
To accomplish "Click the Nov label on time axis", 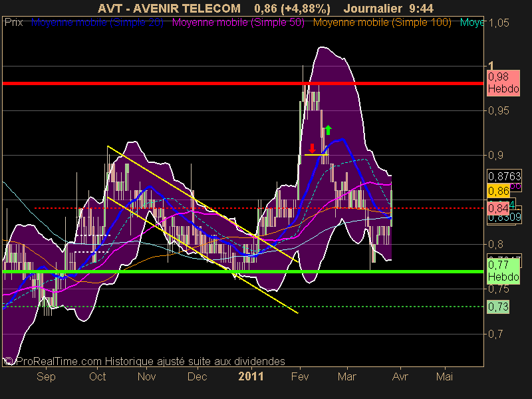I will (x=146, y=376).
